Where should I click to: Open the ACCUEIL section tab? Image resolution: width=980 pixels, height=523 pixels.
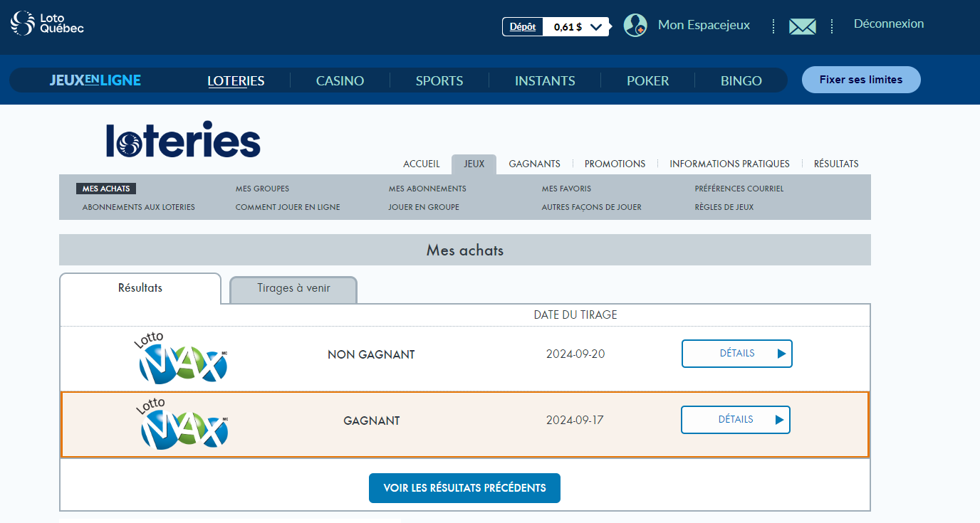tap(422, 164)
